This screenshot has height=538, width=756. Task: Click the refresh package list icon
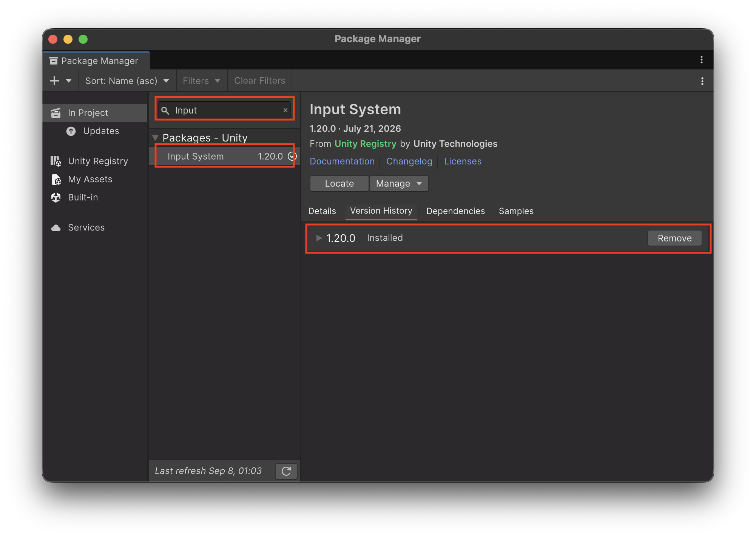point(286,471)
